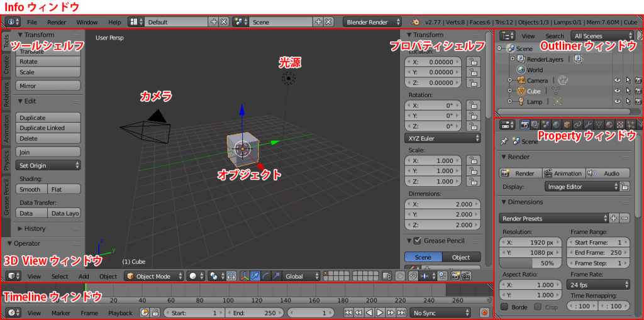Open the Help menu
This screenshot has height=320, width=644.
114,22
